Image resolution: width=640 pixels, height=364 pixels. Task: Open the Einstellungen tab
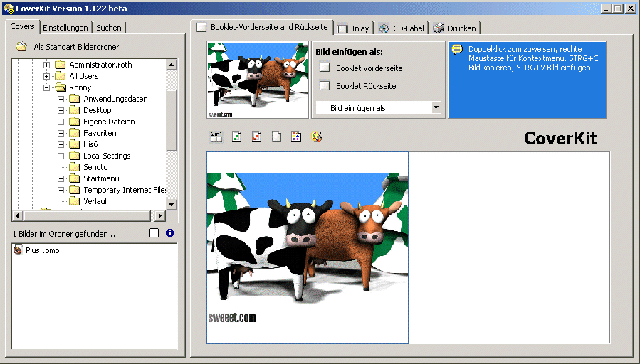(65, 28)
